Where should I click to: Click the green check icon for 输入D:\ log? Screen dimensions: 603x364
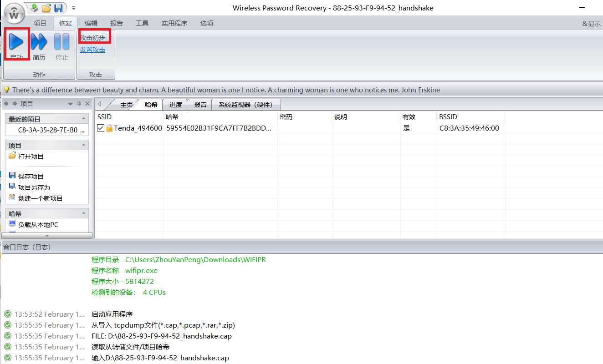(x=8, y=358)
